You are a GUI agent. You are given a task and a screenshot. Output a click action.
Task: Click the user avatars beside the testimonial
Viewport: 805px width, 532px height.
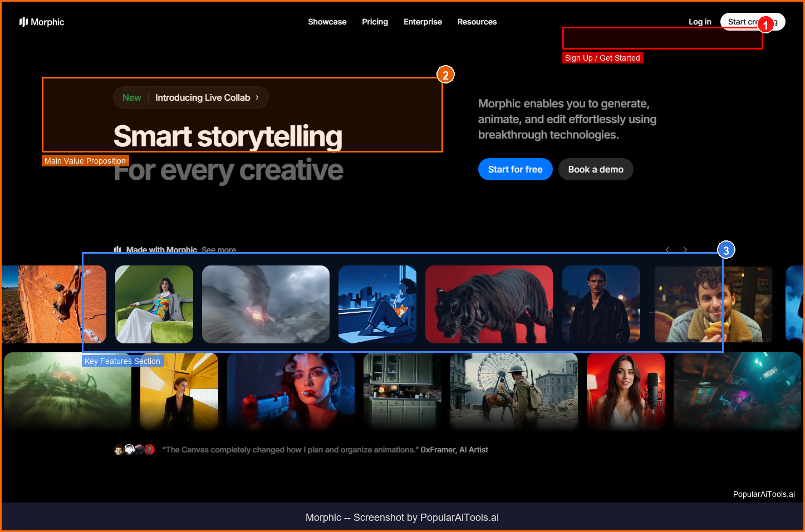[134, 450]
